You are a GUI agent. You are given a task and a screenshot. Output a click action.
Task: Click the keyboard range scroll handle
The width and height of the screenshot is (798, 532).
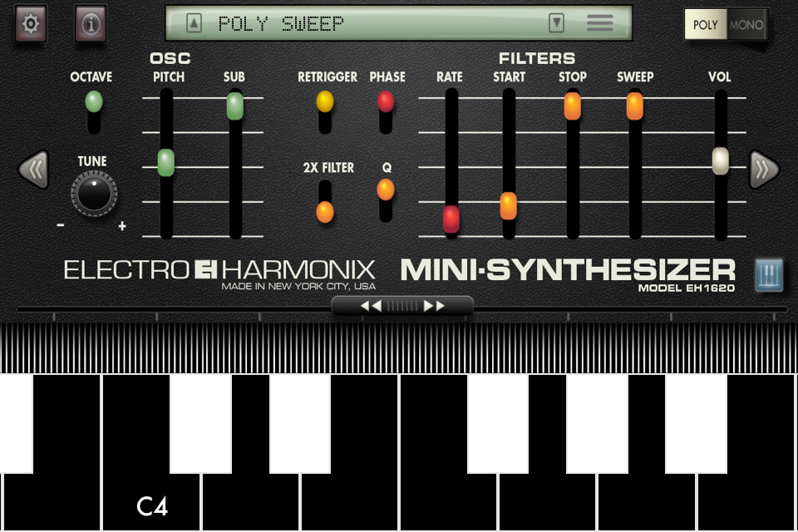pyautogui.click(x=402, y=306)
